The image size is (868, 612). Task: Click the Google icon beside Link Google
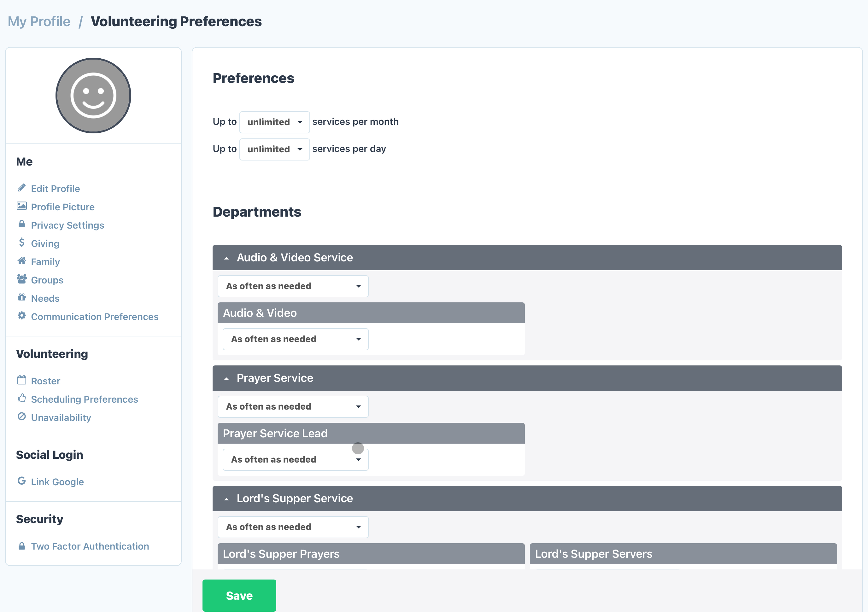[21, 481]
